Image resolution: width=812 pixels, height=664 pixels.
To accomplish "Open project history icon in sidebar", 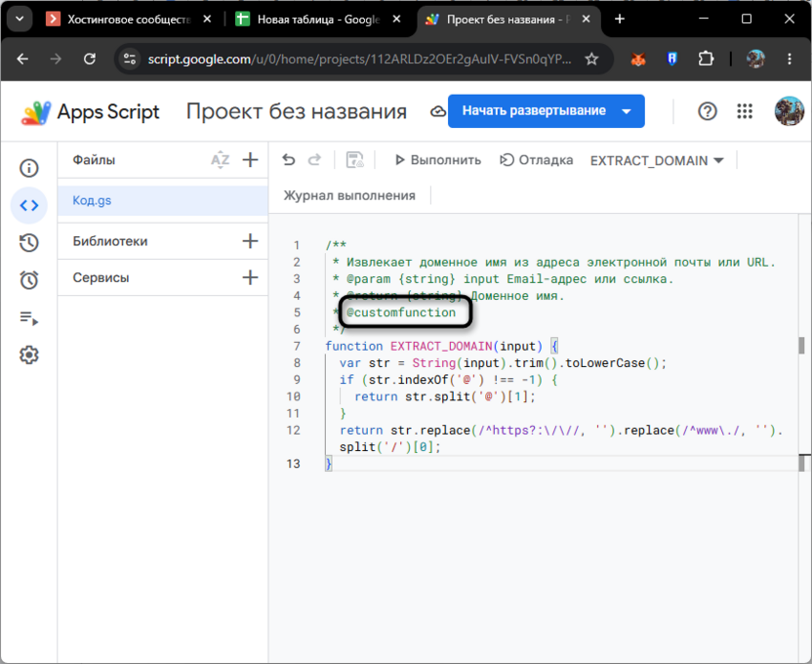I will point(29,243).
